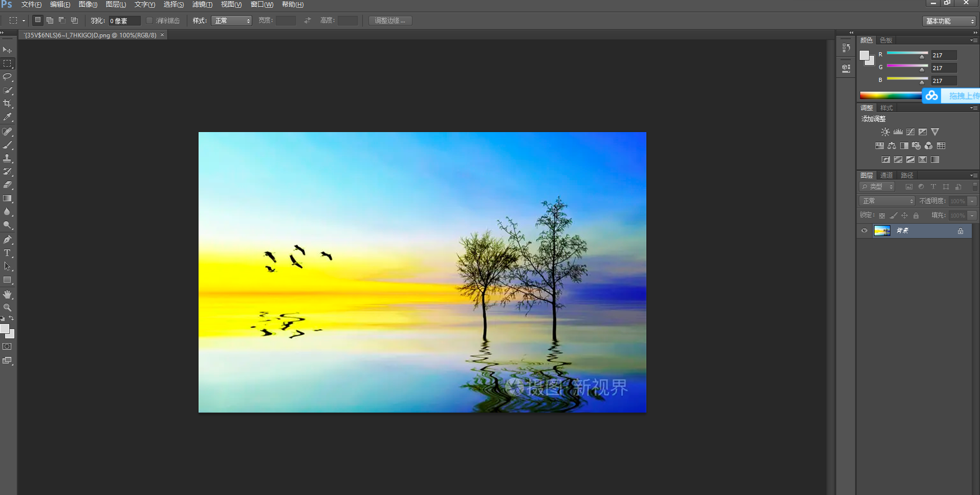
Task: Open the 填充 dropdown arrow
Action: 972,216
